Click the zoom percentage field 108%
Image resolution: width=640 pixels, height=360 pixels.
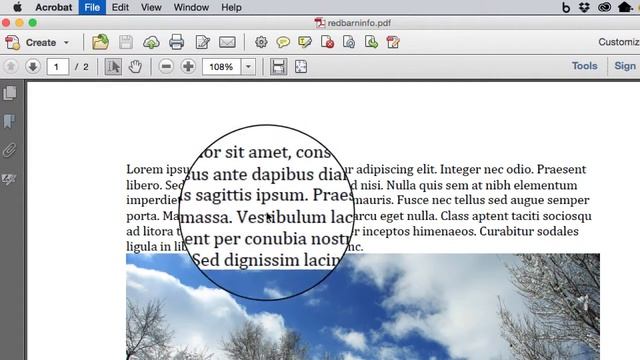221,67
